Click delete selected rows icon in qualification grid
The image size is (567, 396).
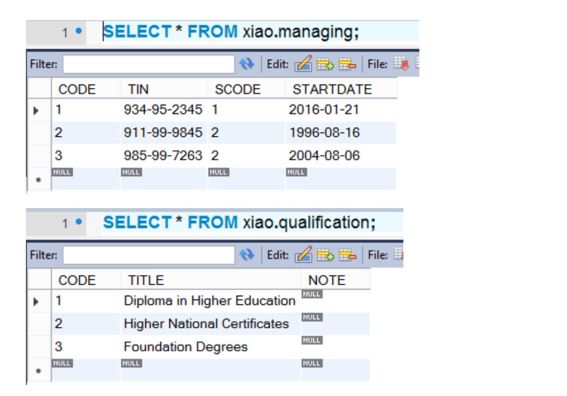347,255
